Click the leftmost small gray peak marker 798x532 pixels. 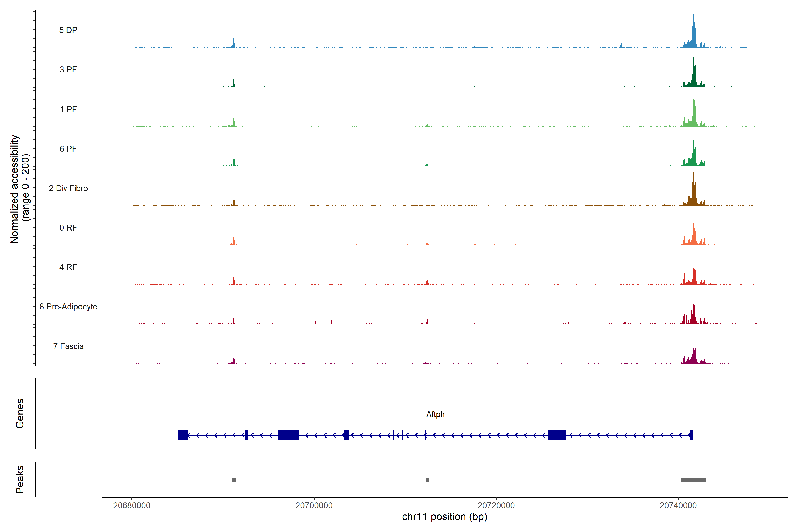[234, 480]
